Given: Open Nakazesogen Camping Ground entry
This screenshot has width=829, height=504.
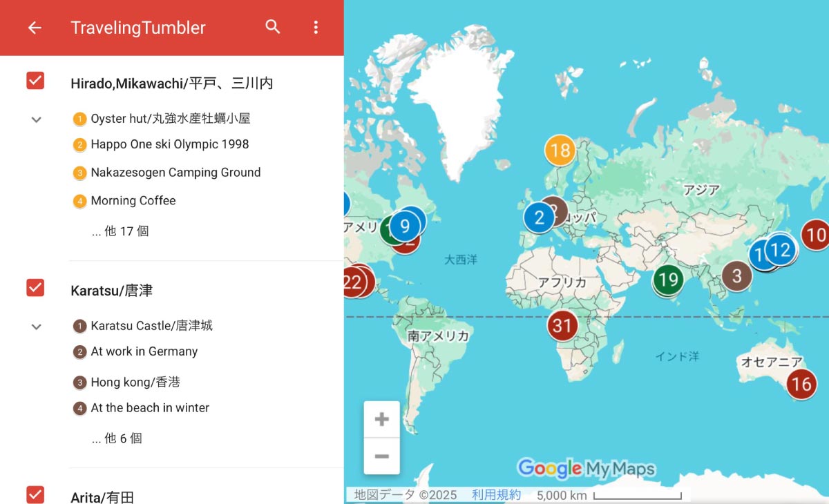Looking at the screenshot, I should click(x=176, y=173).
